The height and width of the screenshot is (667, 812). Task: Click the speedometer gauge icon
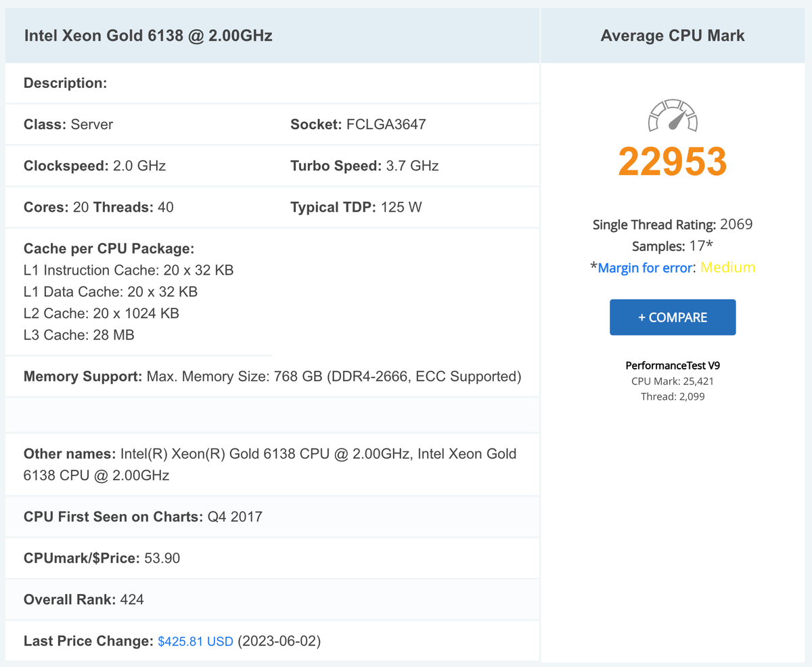(x=672, y=116)
